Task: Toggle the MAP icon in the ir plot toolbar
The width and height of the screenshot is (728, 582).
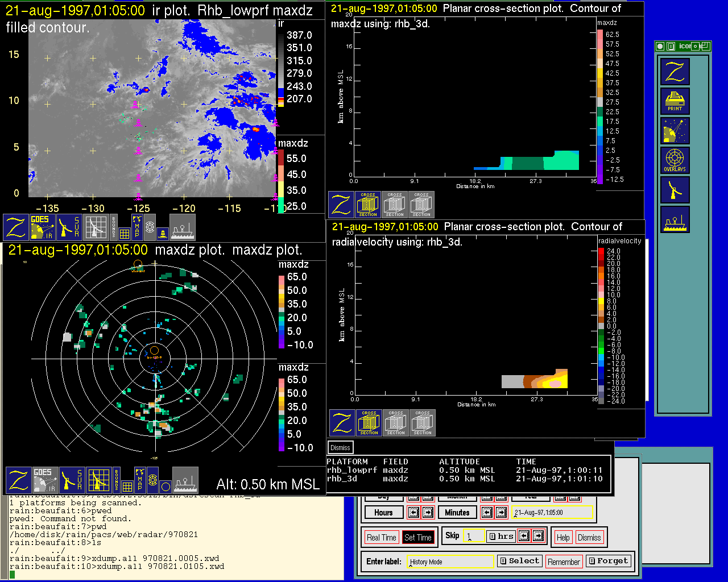Action: tap(137, 227)
